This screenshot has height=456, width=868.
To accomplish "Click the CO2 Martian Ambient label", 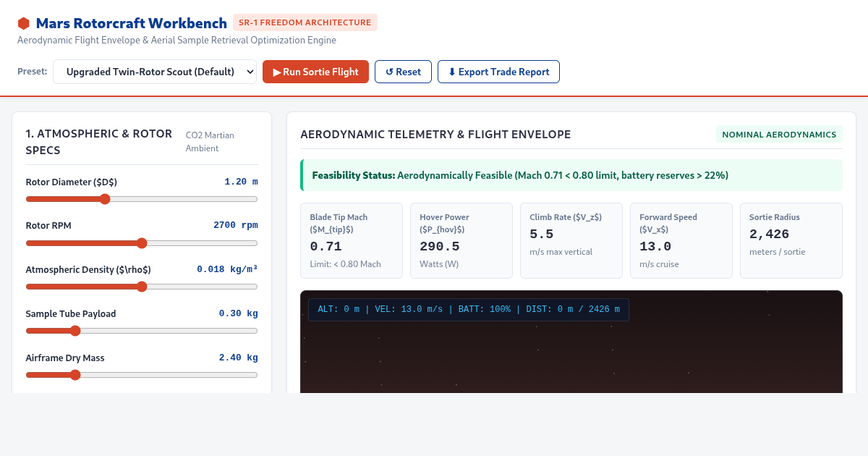I will (210, 142).
